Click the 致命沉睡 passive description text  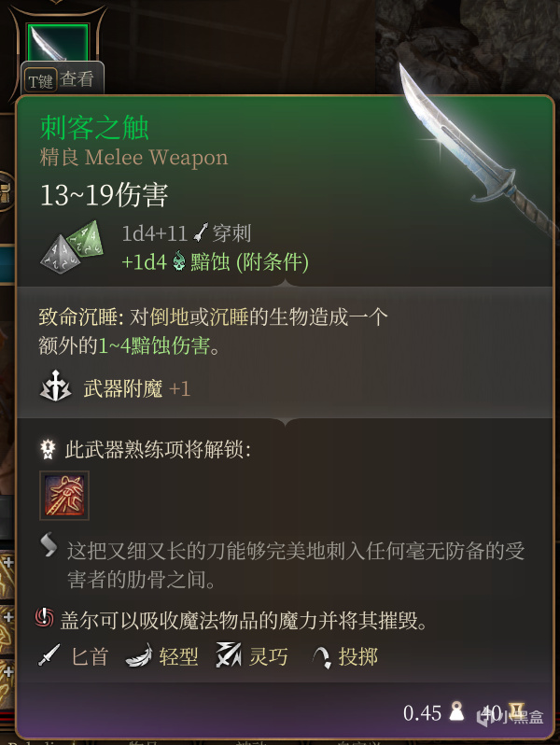coord(213,330)
